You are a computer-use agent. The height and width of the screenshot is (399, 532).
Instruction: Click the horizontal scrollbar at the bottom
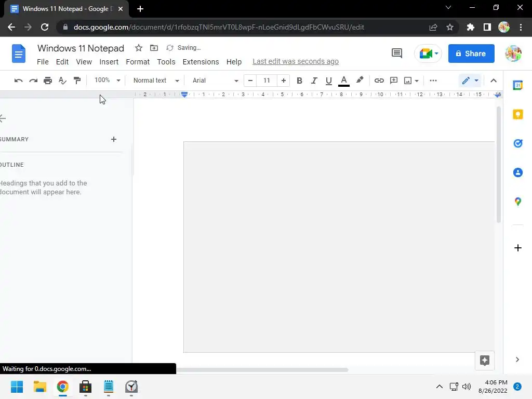tap(262, 370)
